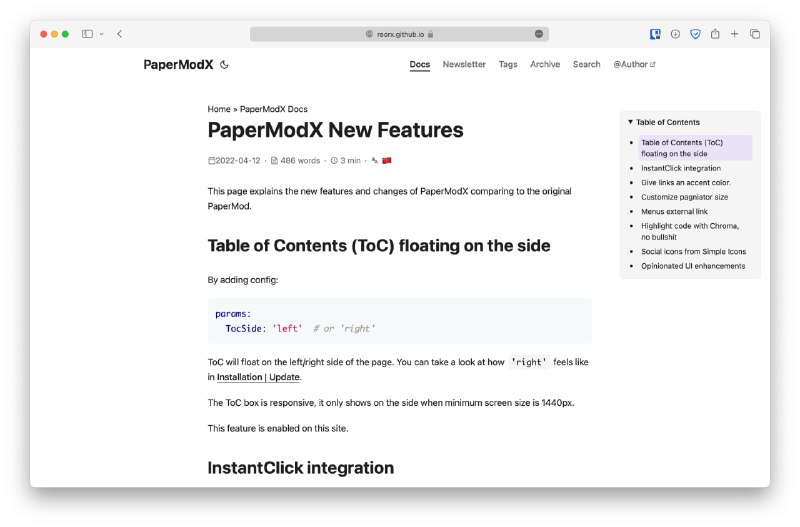800x527 pixels.
Task: Go to PaperModX home logo
Action: (178, 65)
